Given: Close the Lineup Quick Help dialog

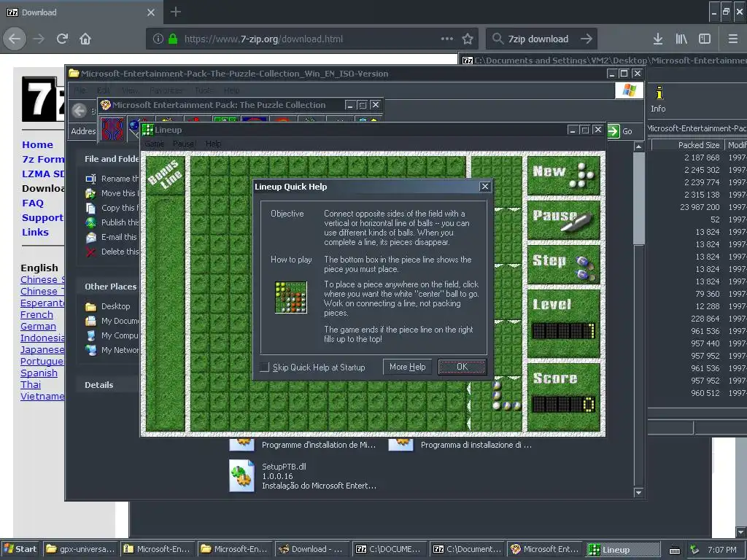Looking at the screenshot, I should [x=484, y=187].
